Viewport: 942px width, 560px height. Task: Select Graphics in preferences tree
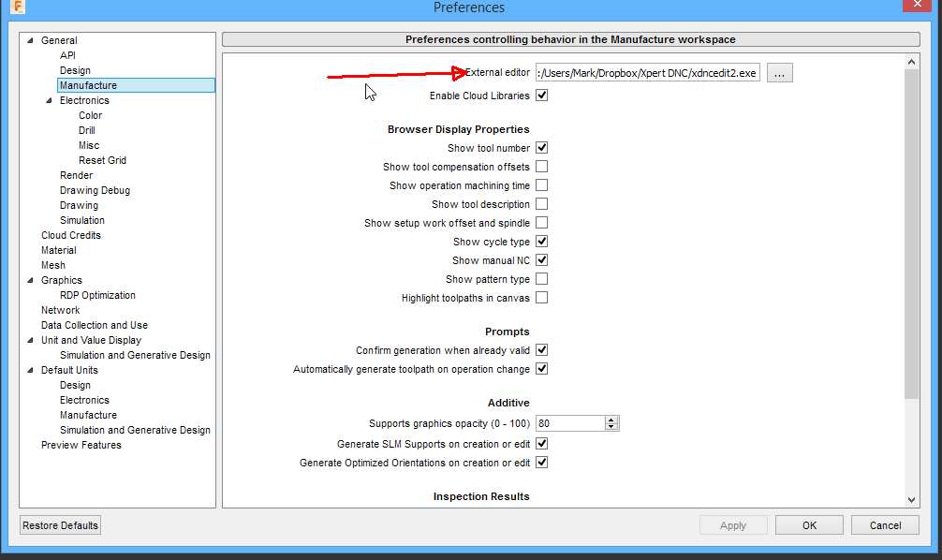tap(61, 281)
